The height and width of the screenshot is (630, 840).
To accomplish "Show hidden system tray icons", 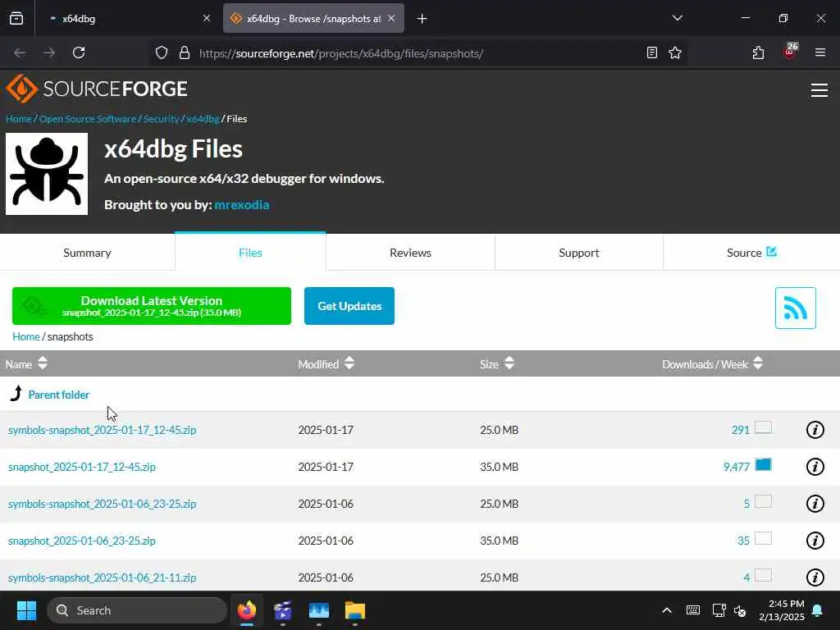I will click(667, 610).
